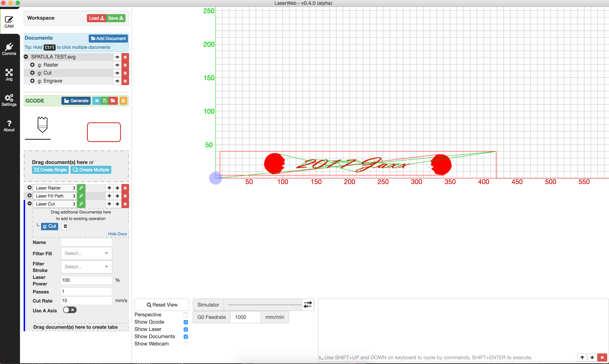Viewport: 609px width, 364px height.
Task: Delete the Laser Raster operation
Action: click(x=125, y=188)
